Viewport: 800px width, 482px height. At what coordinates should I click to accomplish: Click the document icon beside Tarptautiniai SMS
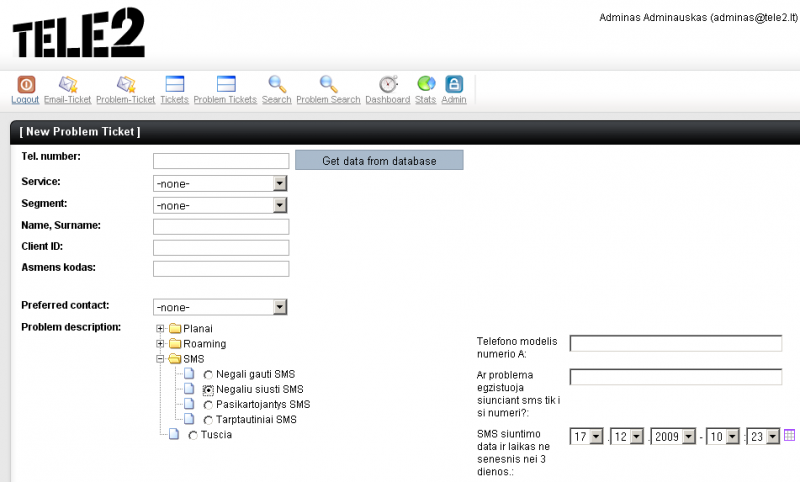coord(189,419)
